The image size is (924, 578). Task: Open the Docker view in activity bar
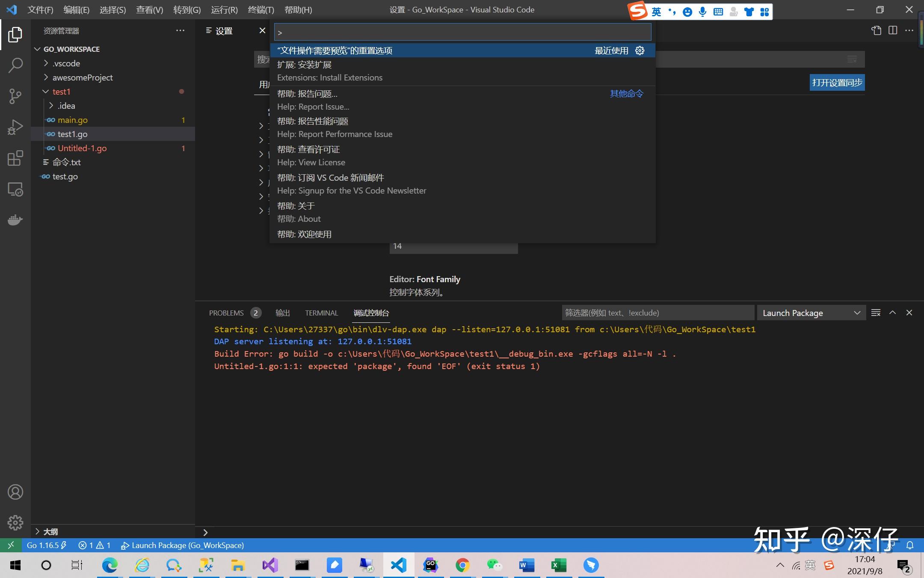coord(15,220)
